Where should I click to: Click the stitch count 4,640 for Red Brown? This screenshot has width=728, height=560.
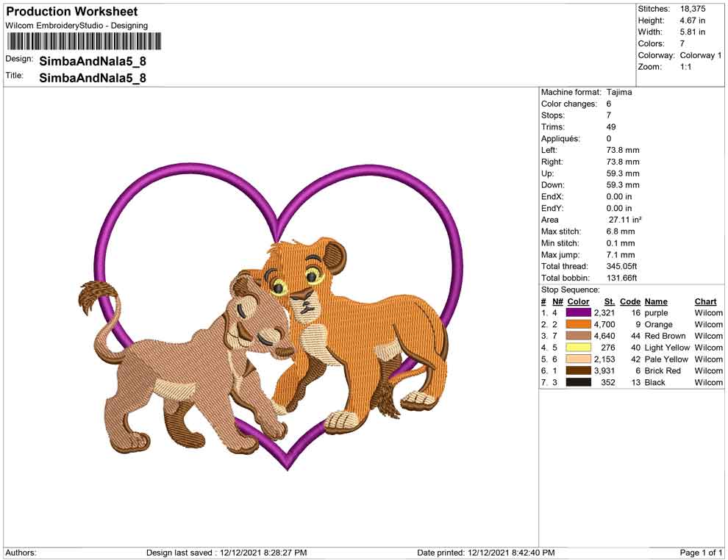[x=604, y=336]
